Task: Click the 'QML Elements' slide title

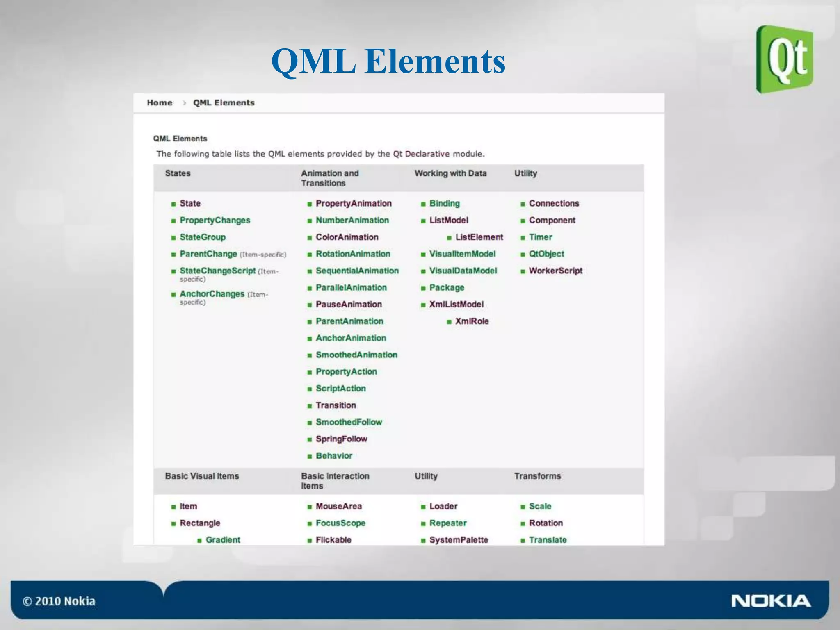Action: pyautogui.click(x=388, y=61)
